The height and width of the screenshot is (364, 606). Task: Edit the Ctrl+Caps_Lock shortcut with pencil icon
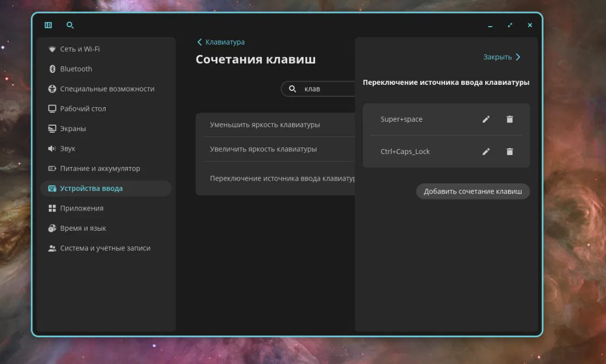tap(486, 151)
